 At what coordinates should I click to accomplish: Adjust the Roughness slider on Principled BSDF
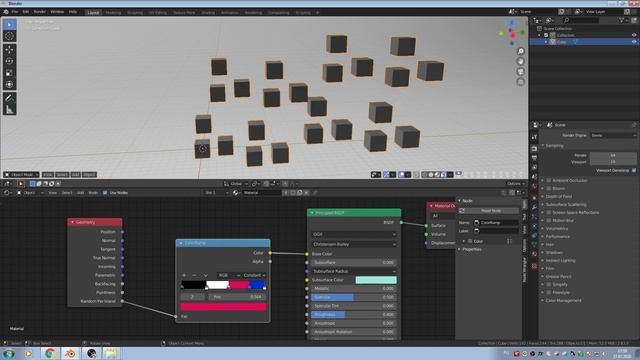[353, 315]
